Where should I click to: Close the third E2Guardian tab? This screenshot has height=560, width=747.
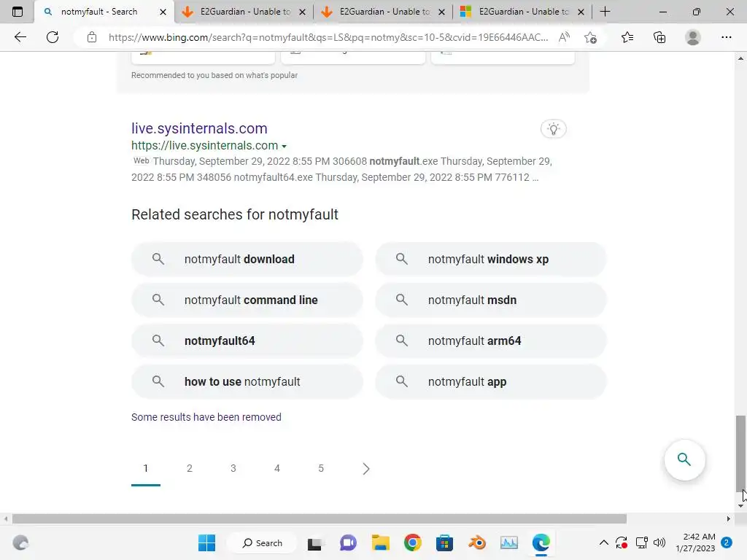pos(581,12)
